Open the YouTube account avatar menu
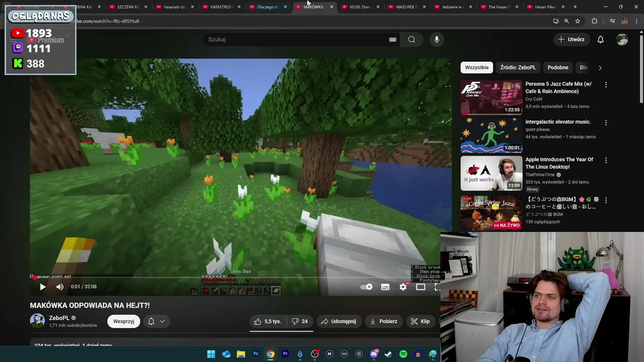The height and width of the screenshot is (362, 644). [x=622, y=39]
